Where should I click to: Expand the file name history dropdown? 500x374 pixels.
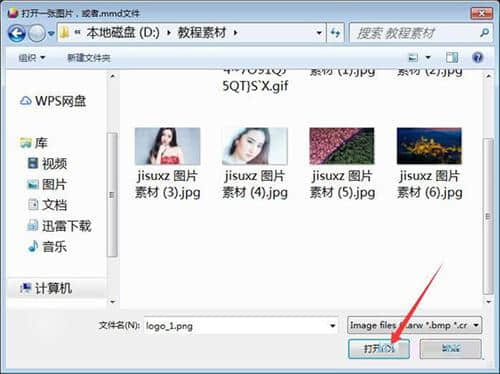[x=332, y=326]
